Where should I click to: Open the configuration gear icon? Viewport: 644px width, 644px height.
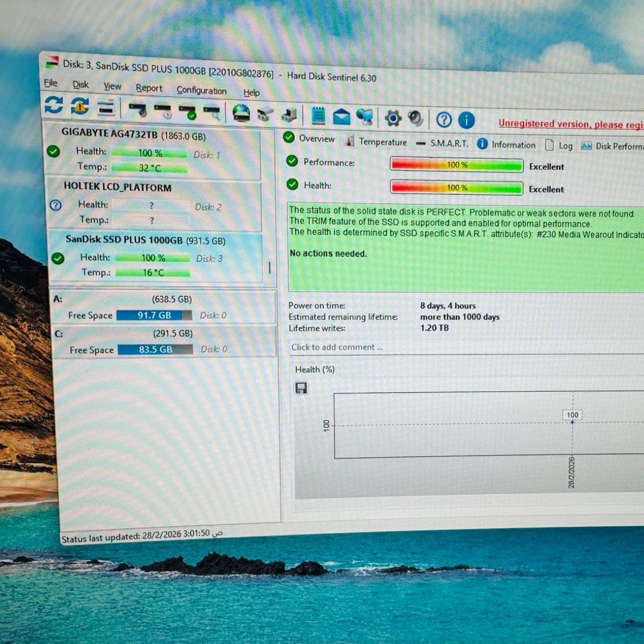(393, 118)
